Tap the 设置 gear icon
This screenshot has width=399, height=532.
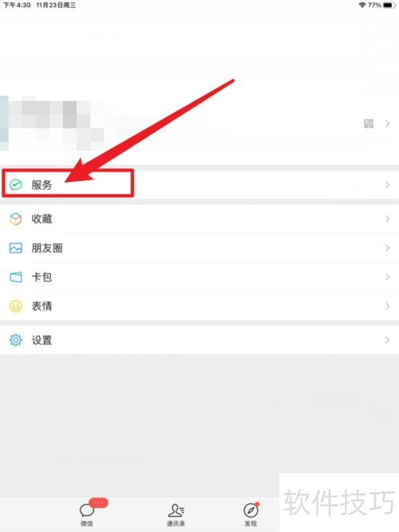[x=16, y=340]
